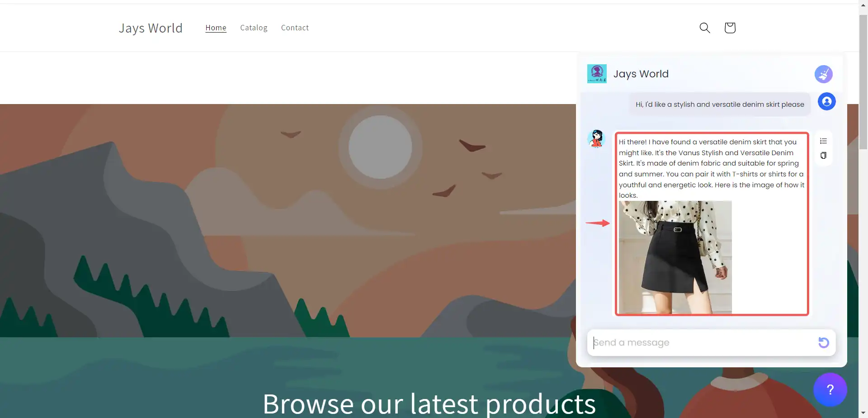Click the user message about denim skirt

click(x=720, y=104)
